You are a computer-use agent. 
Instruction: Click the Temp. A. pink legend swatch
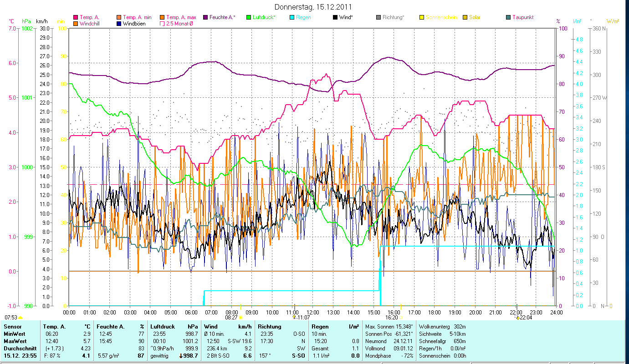pos(76,17)
